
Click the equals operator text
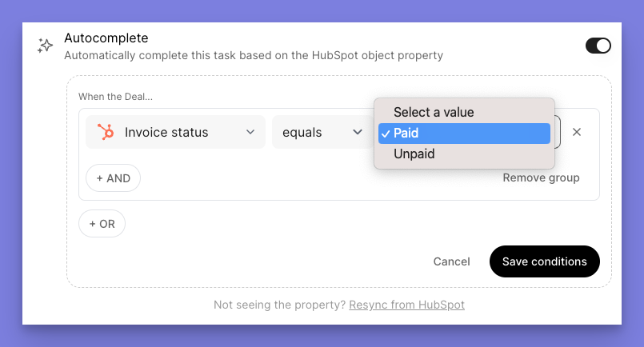(x=302, y=132)
